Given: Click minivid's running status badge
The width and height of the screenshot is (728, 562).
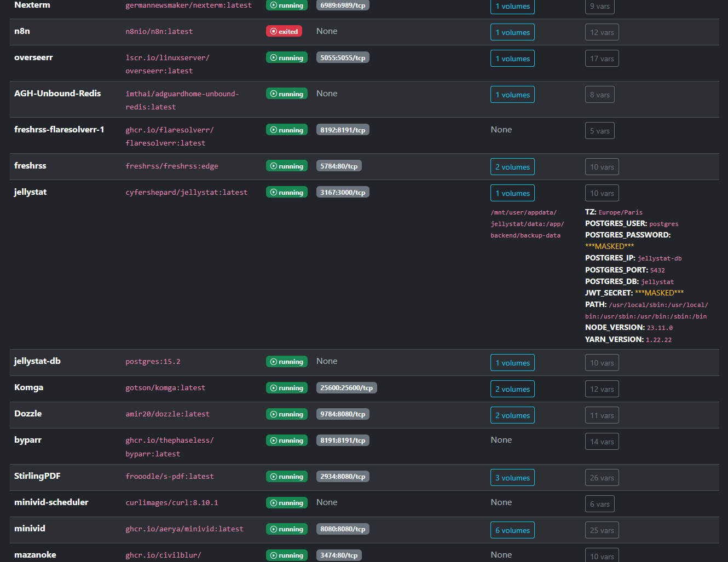Looking at the screenshot, I should pos(287,529).
